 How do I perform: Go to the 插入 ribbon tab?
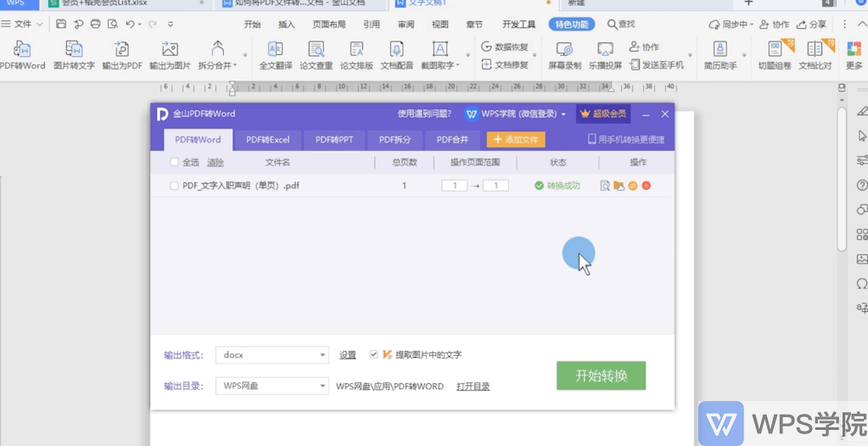(287, 24)
